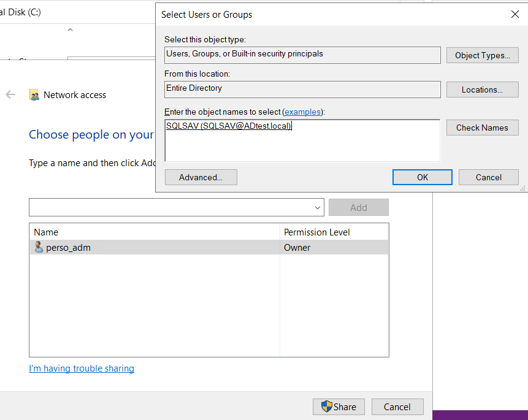
Task: Expand the user name dropdown arrow
Action: tap(317, 207)
